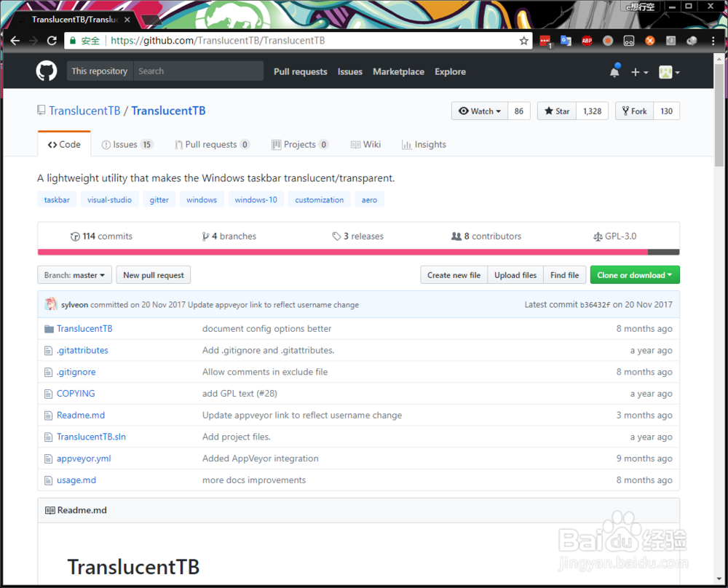728x588 pixels.
Task: Click Create new file button
Action: pyautogui.click(x=454, y=275)
